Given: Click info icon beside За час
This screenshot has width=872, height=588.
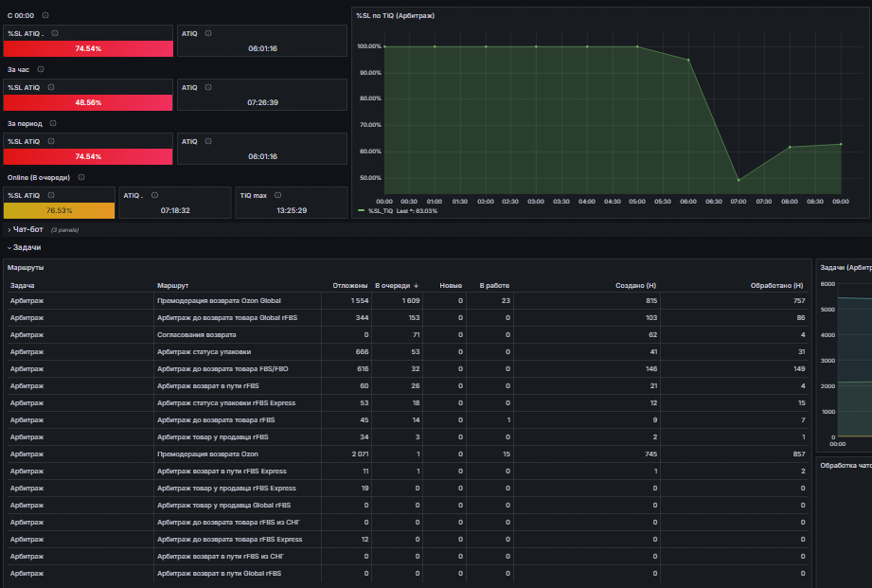Looking at the screenshot, I should 41,69.
